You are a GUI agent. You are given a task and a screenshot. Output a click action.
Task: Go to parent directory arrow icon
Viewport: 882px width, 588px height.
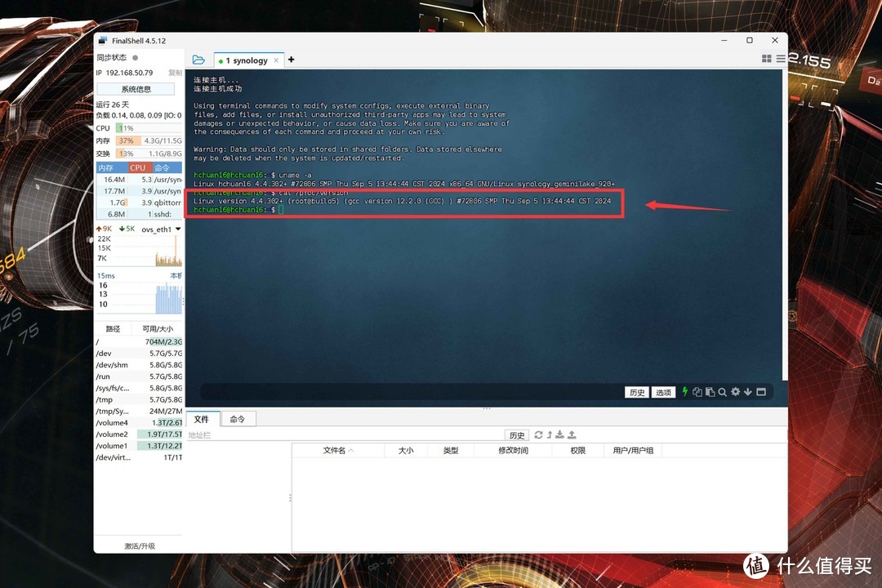[x=550, y=435]
